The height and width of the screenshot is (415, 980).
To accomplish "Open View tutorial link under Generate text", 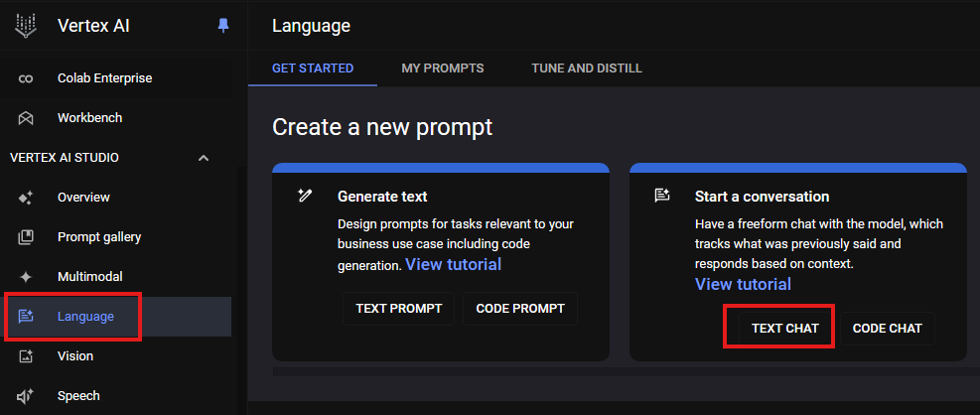I will click(x=454, y=264).
